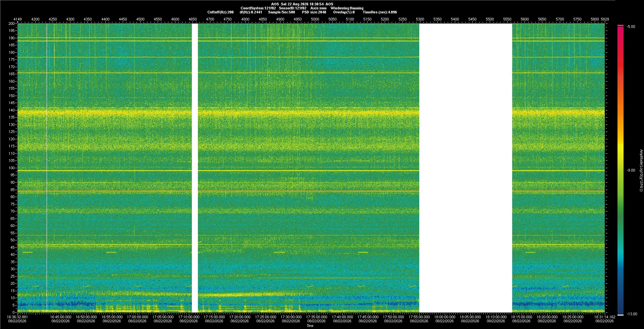The width and height of the screenshot is (644, 329).
Task: Click the -9.00 midpoint label on colorbar
Action: click(x=631, y=170)
